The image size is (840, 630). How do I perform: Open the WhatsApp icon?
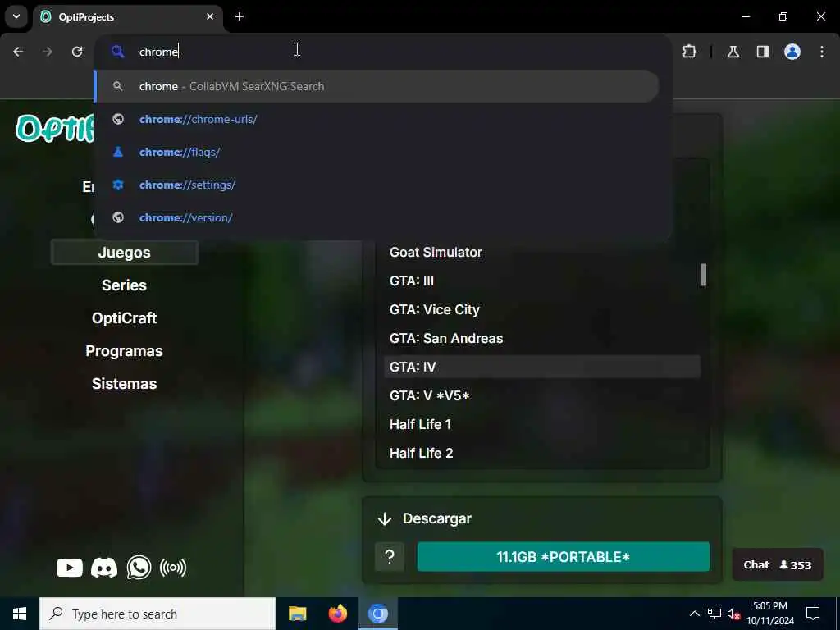(x=139, y=568)
